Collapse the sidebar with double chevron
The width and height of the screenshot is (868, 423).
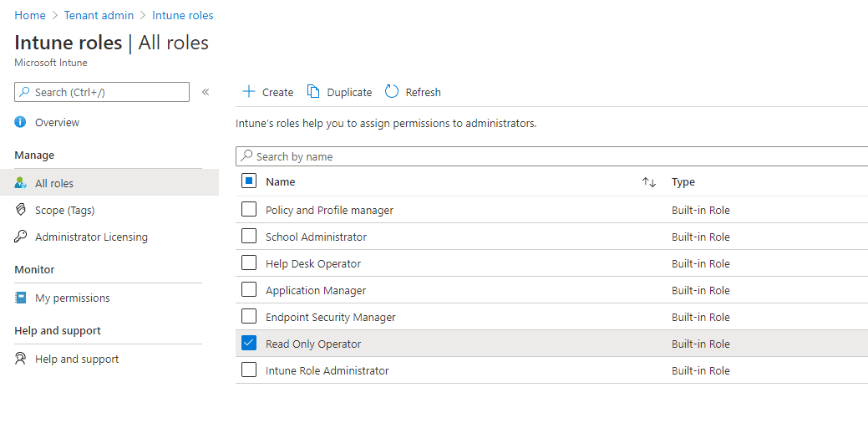coord(206,92)
